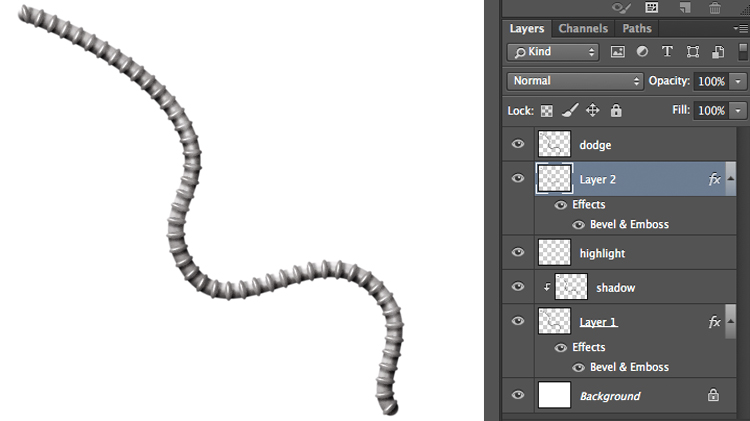Click Effects label under Layer 2
750x421 pixels.
tap(589, 205)
